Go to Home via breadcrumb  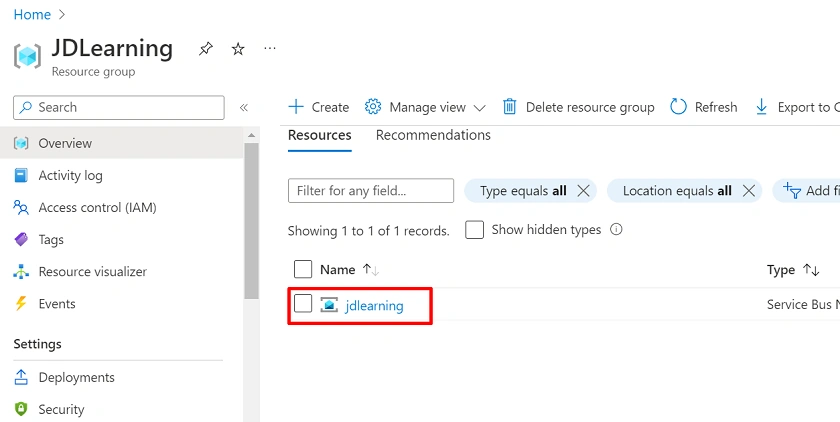coord(32,14)
